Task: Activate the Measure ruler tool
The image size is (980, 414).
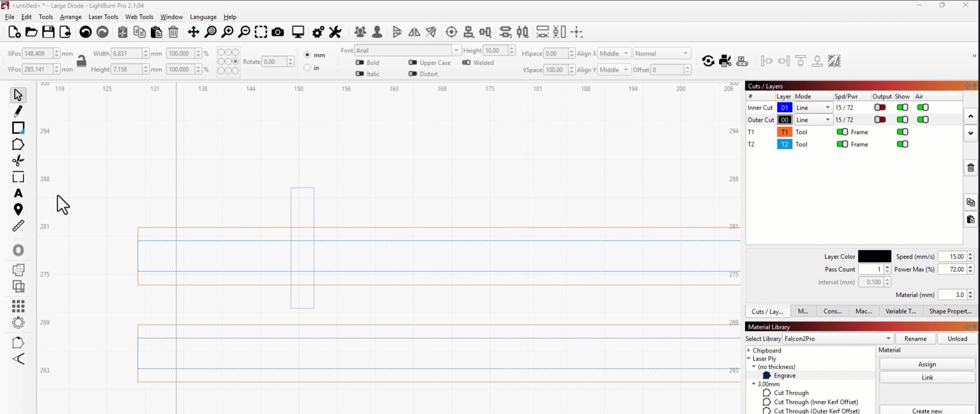Action: (x=18, y=226)
